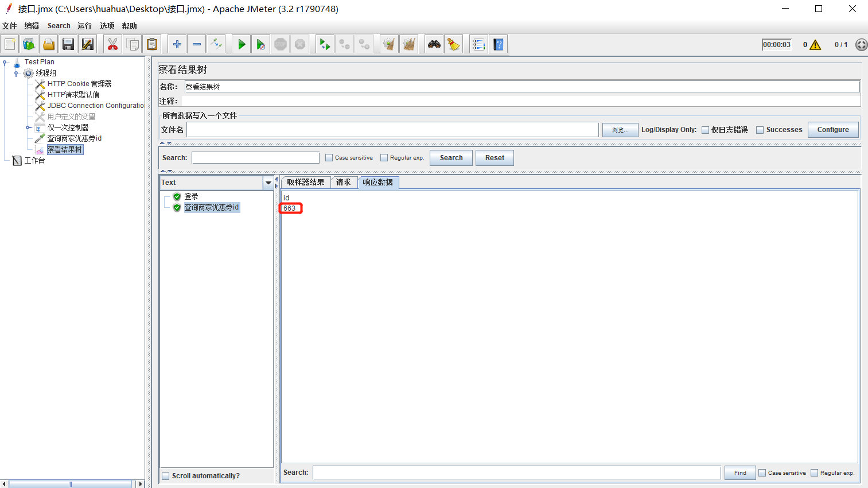
Task: Check Case sensitive next to top Search field
Action: [x=329, y=158]
